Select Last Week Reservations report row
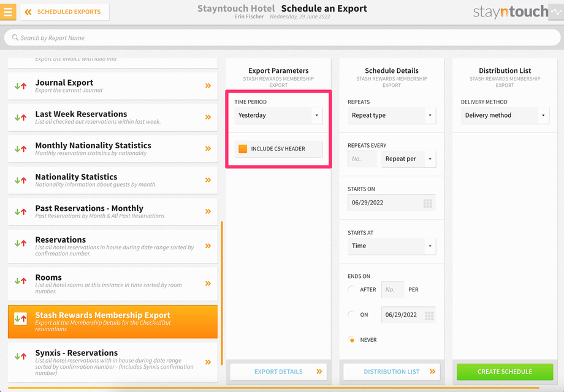Image resolution: width=564 pixels, height=392 pixels. 113,118
